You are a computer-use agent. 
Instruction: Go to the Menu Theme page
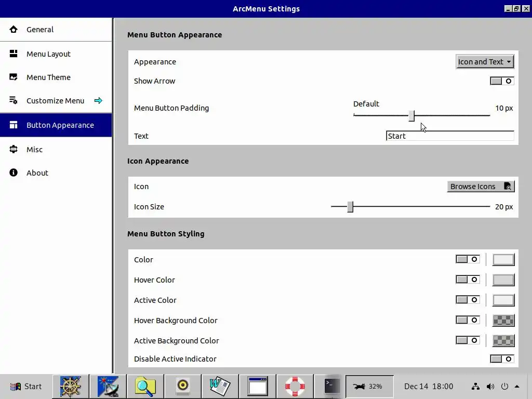tap(56, 77)
